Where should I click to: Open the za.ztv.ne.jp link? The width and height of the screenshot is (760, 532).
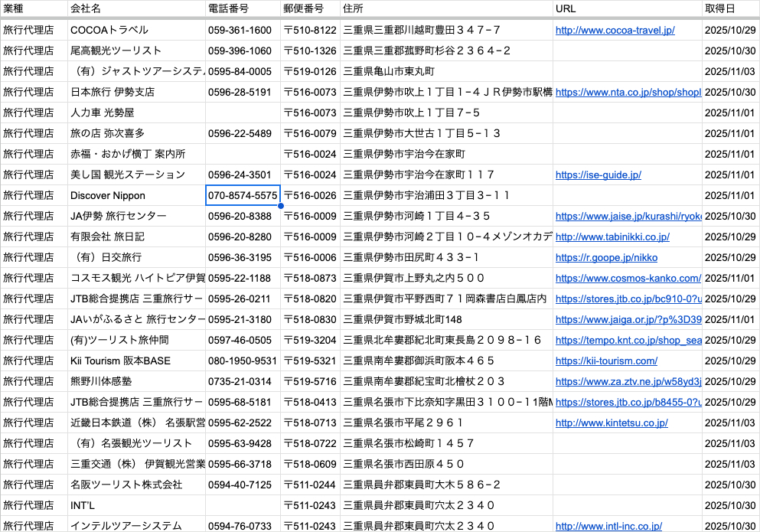[x=628, y=382]
